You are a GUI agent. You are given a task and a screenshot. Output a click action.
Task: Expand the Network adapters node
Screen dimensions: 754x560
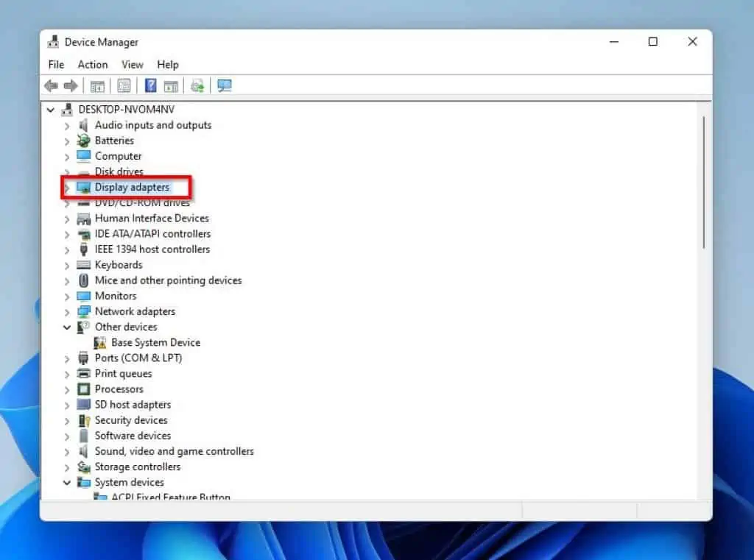click(x=67, y=311)
